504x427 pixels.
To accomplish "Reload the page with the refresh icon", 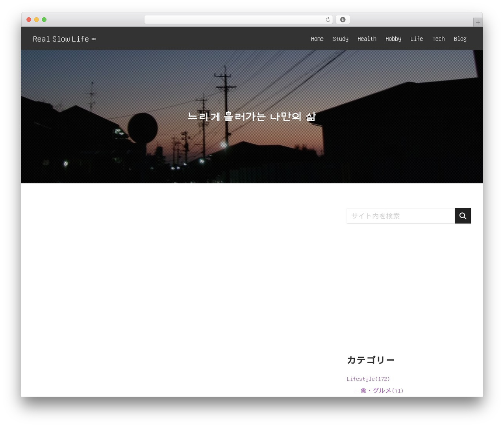I will [328, 20].
